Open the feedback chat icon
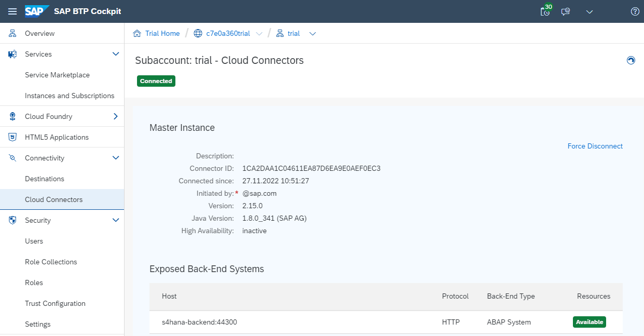The image size is (644, 336). (x=566, y=11)
